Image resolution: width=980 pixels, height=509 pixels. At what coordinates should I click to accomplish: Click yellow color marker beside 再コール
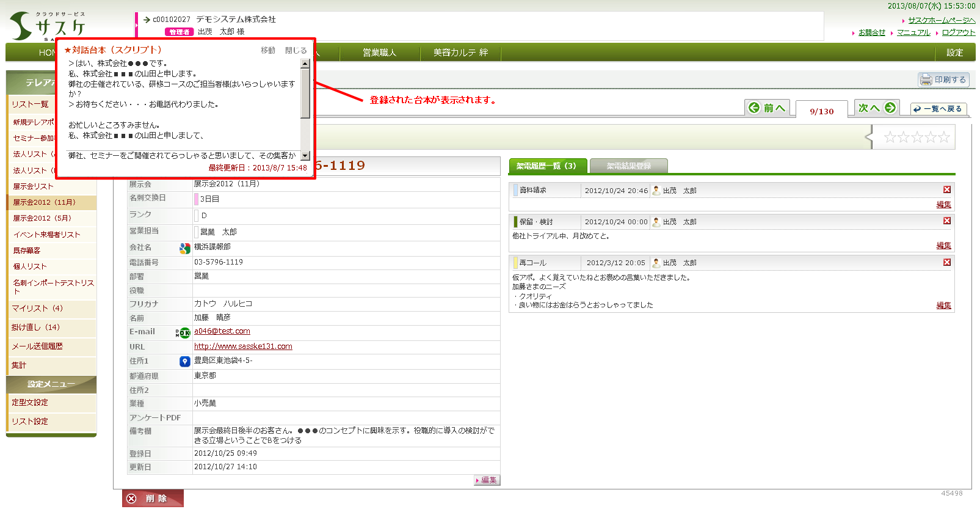click(x=515, y=263)
